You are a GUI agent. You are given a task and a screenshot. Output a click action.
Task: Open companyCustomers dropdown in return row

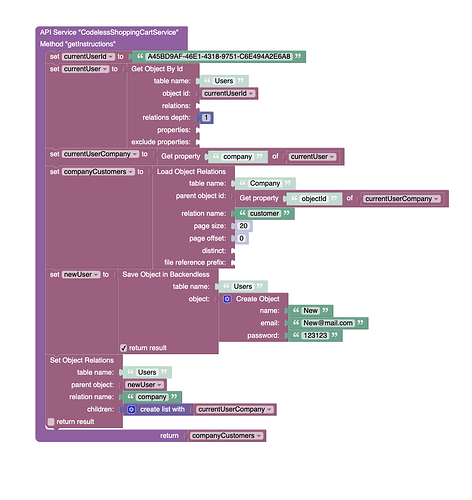pyautogui.click(x=227, y=436)
